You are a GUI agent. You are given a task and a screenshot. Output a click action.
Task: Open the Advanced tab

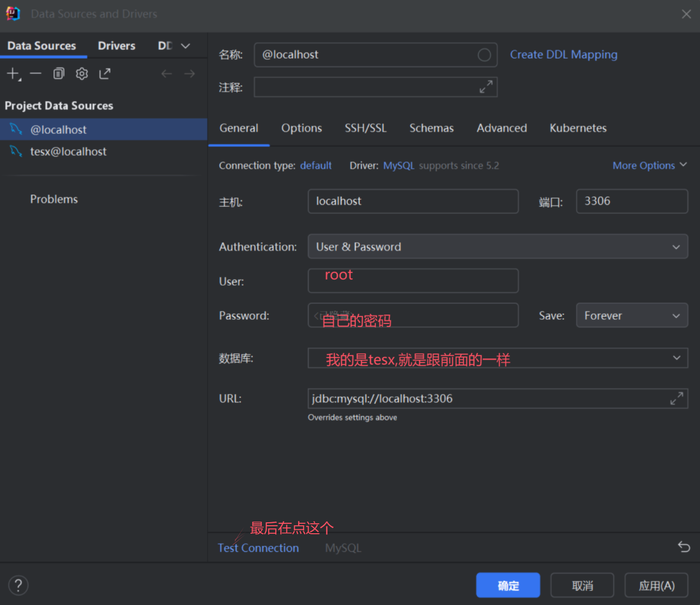pos(502,128)
